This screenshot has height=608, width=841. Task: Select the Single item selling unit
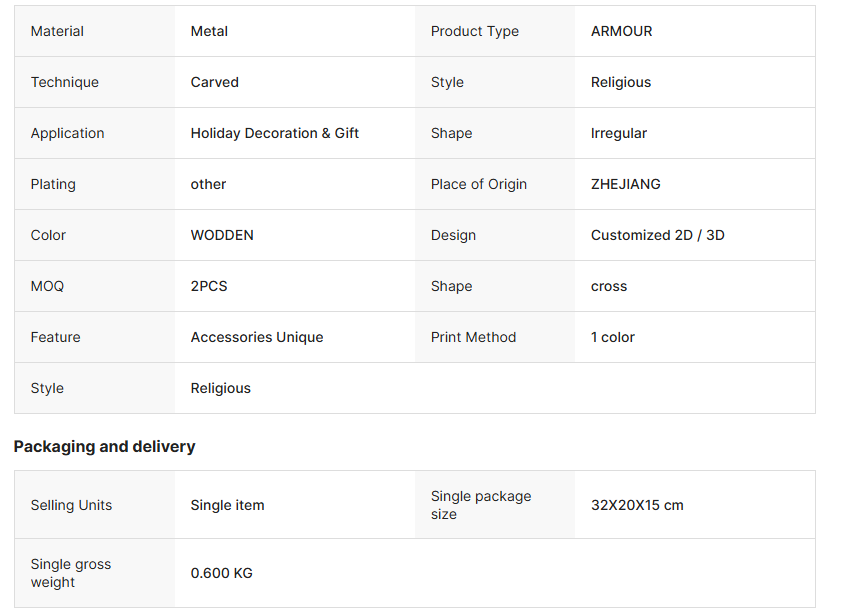click(227, 505)
